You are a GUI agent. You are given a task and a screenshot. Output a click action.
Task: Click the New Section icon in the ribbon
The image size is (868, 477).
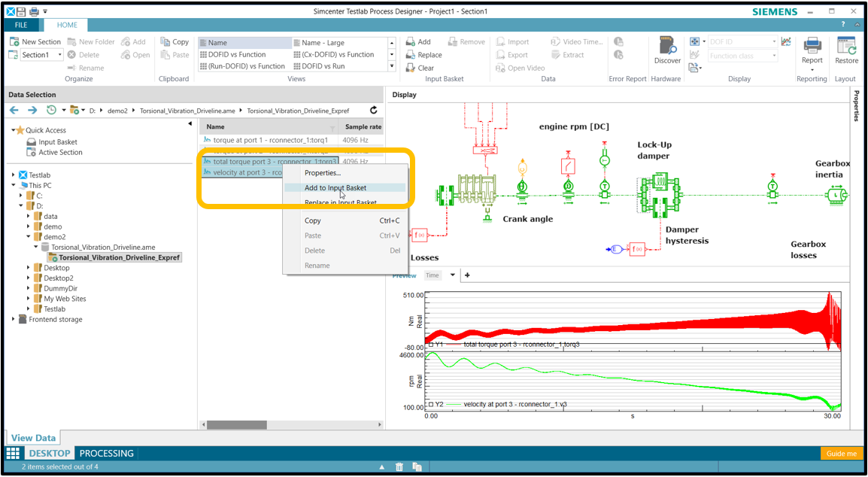(15, 41)
